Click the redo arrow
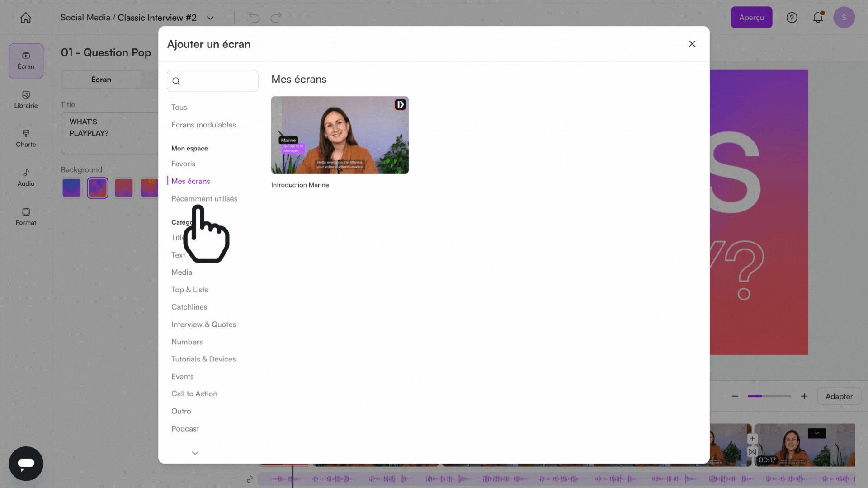Screen dimensions: 868x488 click(x=275, y=17)
